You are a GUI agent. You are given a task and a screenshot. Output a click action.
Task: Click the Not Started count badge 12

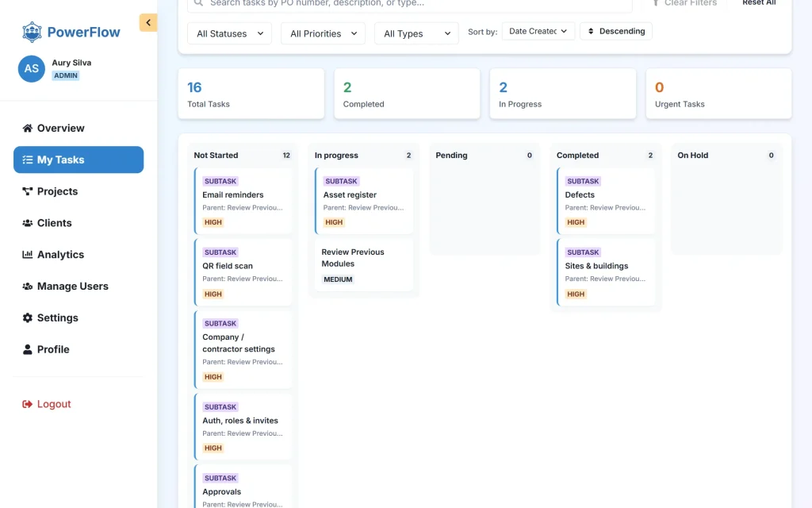pyautogui.click(x=286, y=155)
